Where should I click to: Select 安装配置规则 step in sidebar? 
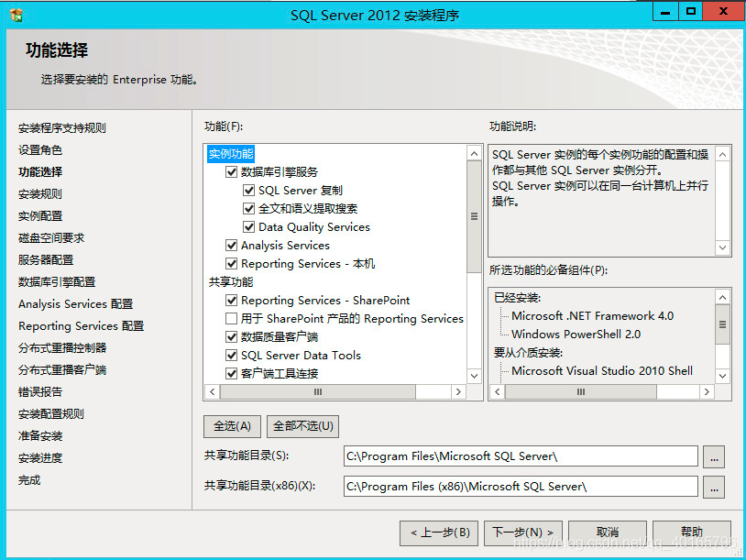pos(51,414)
